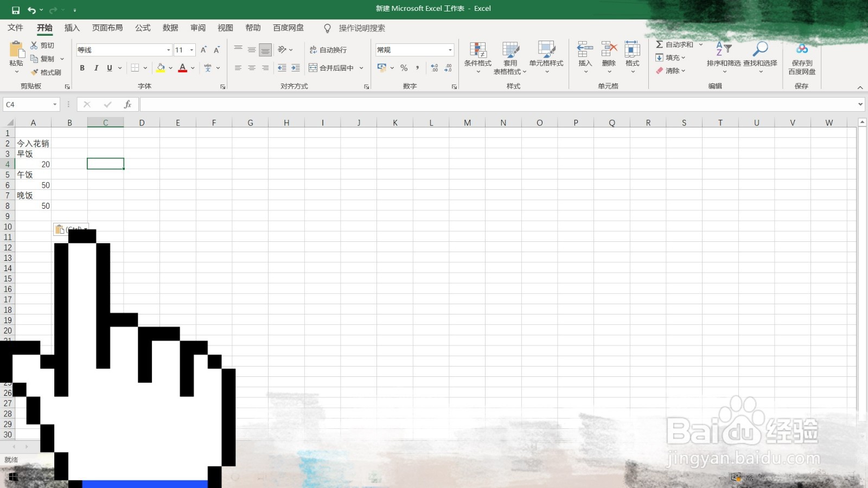Click 保存到百度网盘 save button
Screen dimensions: 868x488
802,59
